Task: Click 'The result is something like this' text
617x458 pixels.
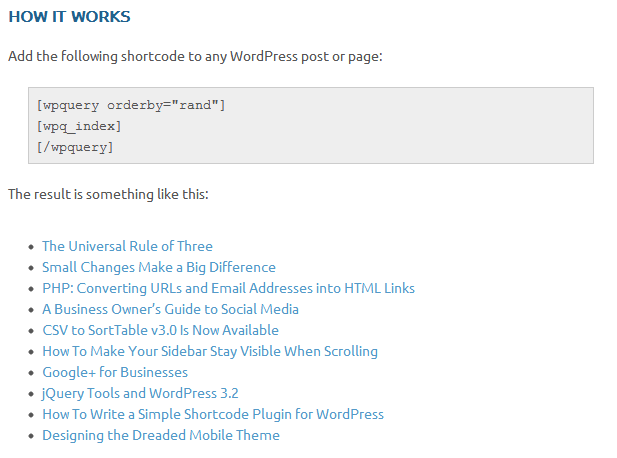Action: click(x=108, y=194)
